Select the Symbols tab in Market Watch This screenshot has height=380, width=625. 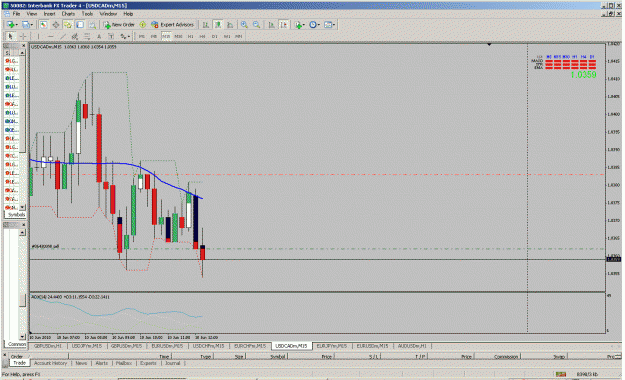pos(16,215)
